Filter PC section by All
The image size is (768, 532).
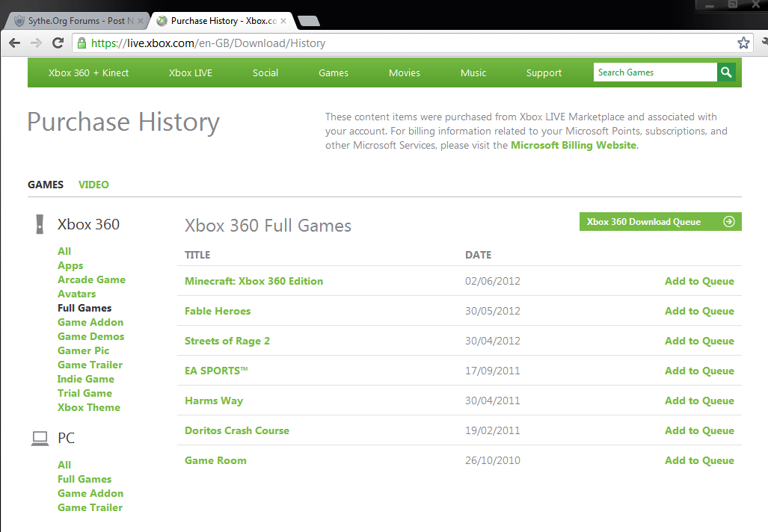coord(64,465)
